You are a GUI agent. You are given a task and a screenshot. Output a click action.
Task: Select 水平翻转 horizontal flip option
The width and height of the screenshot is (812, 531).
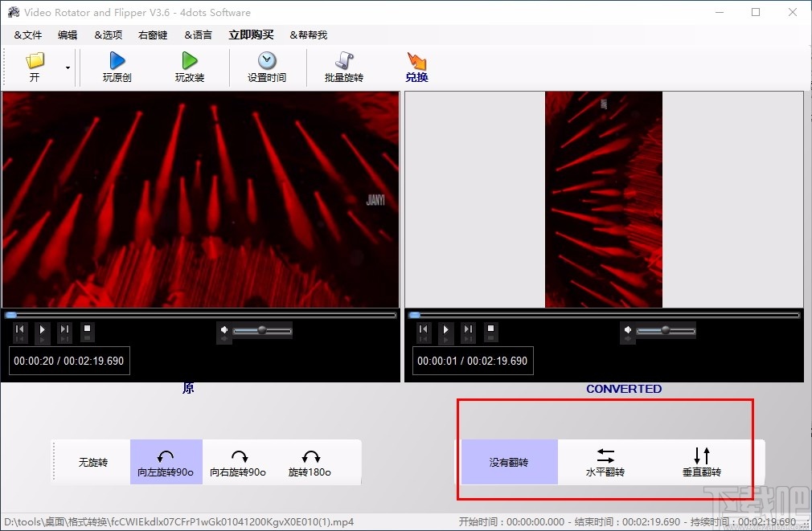605,463
